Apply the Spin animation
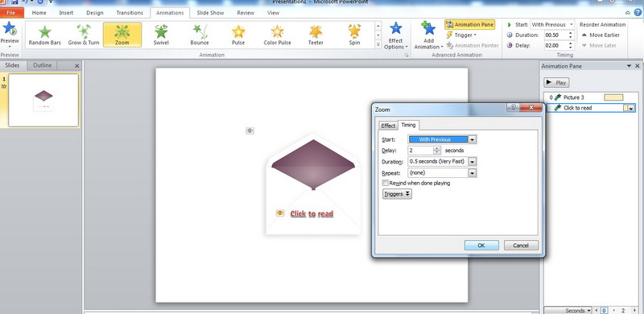This screenshot has height=314, width=644. pos(354,35)
